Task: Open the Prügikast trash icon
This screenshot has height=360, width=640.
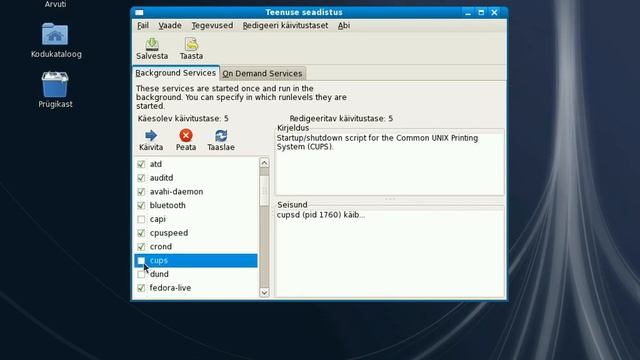Action: pyautogui.click(x=55, y=84)
